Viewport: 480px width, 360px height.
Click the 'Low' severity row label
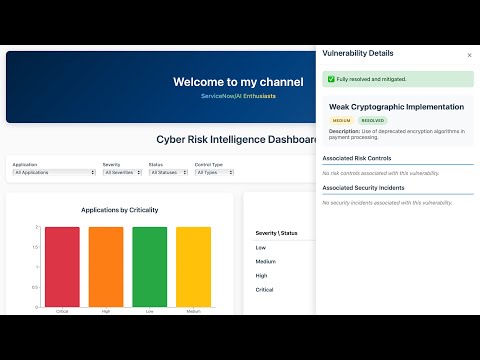tap(261, 248)
